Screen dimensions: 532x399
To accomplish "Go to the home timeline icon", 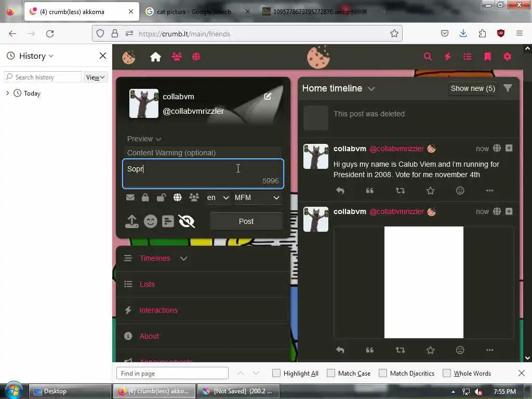I will (155, 57).
